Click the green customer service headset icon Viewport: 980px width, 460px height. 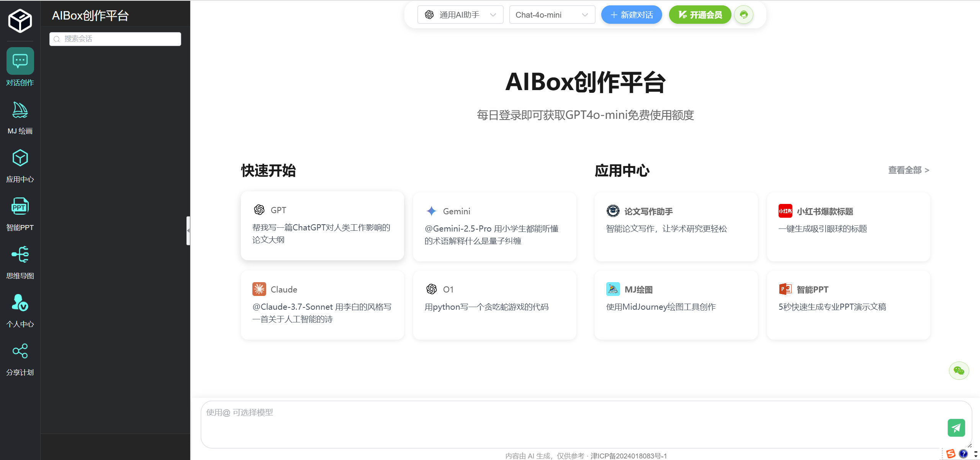point(744,15)
